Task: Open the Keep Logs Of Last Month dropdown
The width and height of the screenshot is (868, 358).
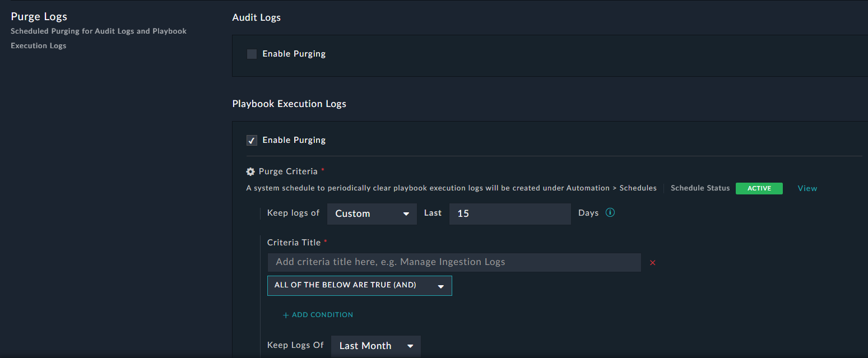Action: pyautogui.click(x=375, y=346)
